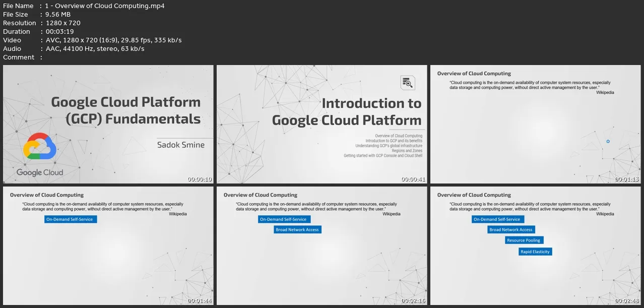Click 'Wikipedia' attribution in the 00:02:48 frame
644x308 pixels.
(x=605, y=214)
